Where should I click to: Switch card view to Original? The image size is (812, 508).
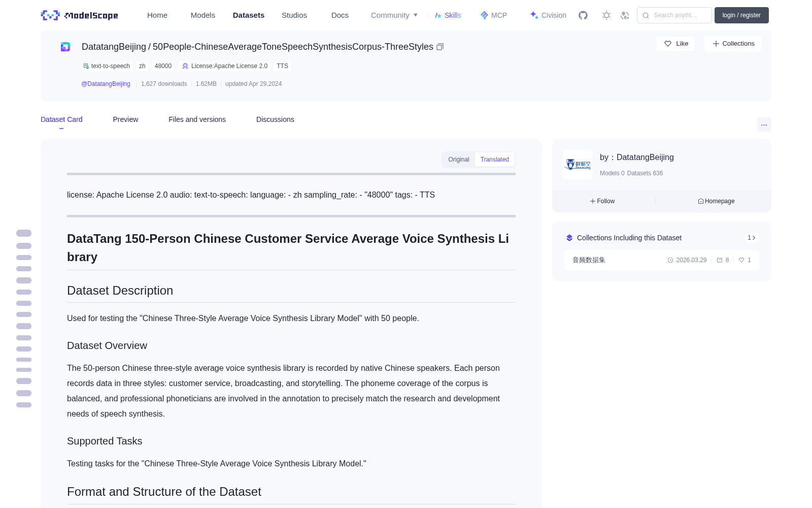[x=459, y=160]
